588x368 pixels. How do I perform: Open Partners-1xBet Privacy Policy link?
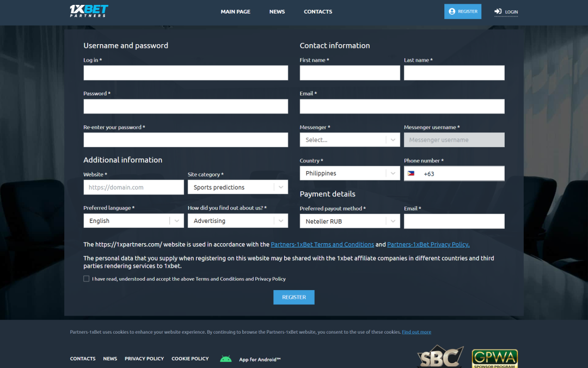[x=428, y=244]
